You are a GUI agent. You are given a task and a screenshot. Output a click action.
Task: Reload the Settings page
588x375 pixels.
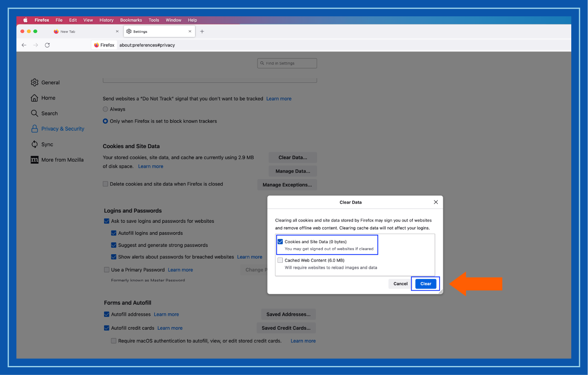click(x=47, y=45)
